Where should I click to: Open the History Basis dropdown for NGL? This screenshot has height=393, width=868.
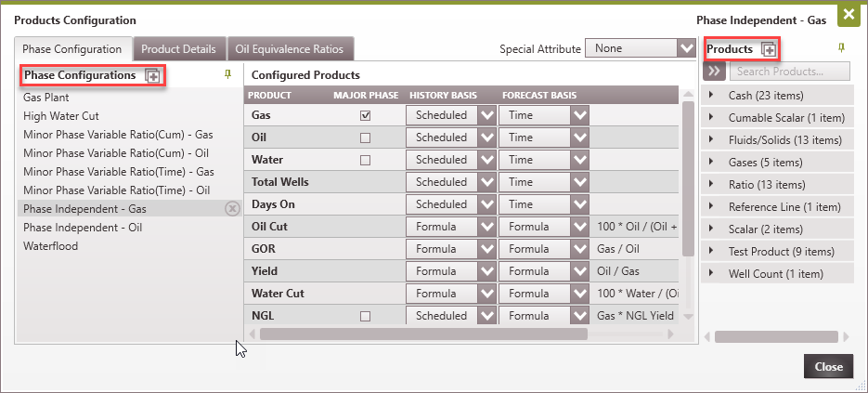point(487,315)
